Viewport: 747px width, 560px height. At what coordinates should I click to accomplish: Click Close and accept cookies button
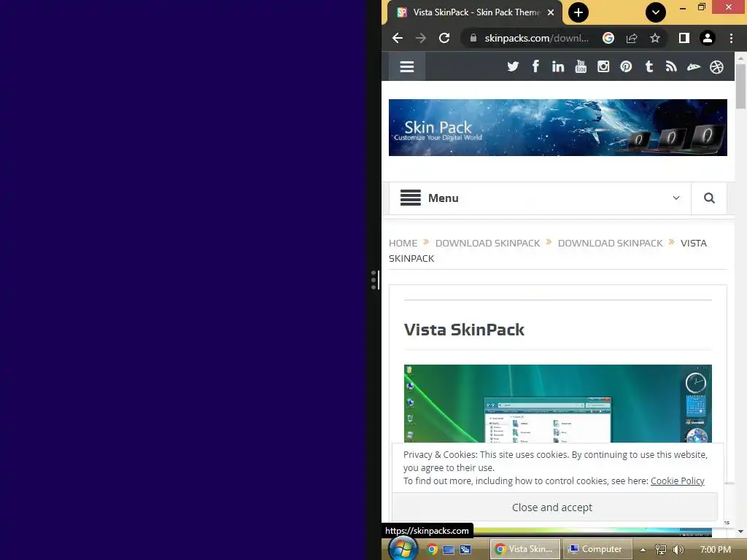click(x=554, y=507)
